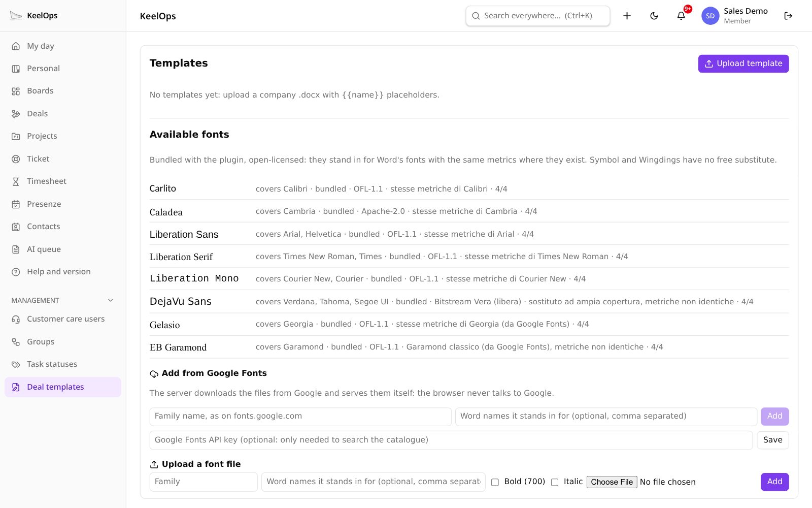Open the plus create-new icon
The width and height of the screenshot is (812, 508).
click(x=627, y=16)
